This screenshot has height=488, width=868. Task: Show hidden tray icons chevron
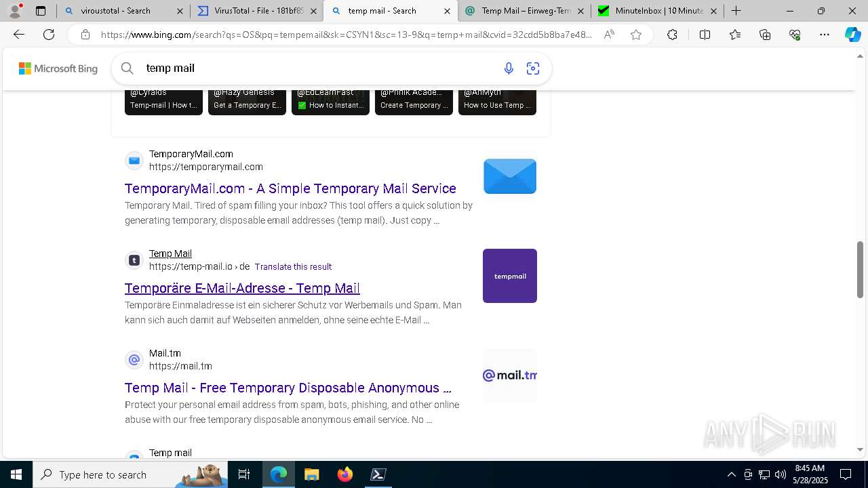(731, 474)
